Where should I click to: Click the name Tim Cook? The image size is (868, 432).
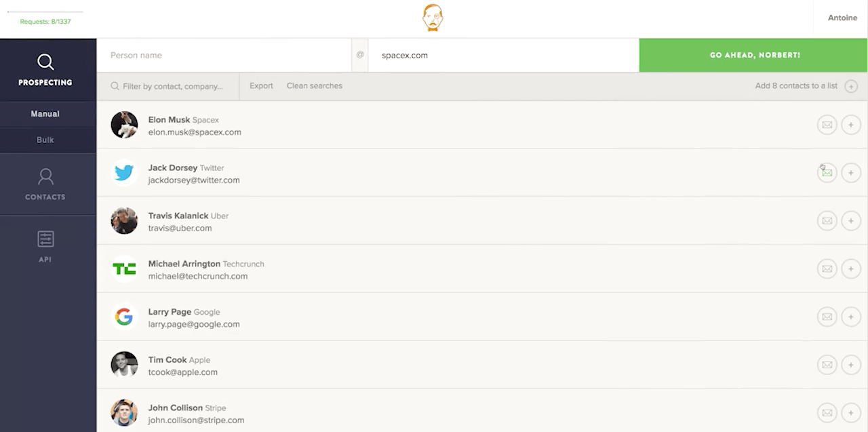[167, 360]
